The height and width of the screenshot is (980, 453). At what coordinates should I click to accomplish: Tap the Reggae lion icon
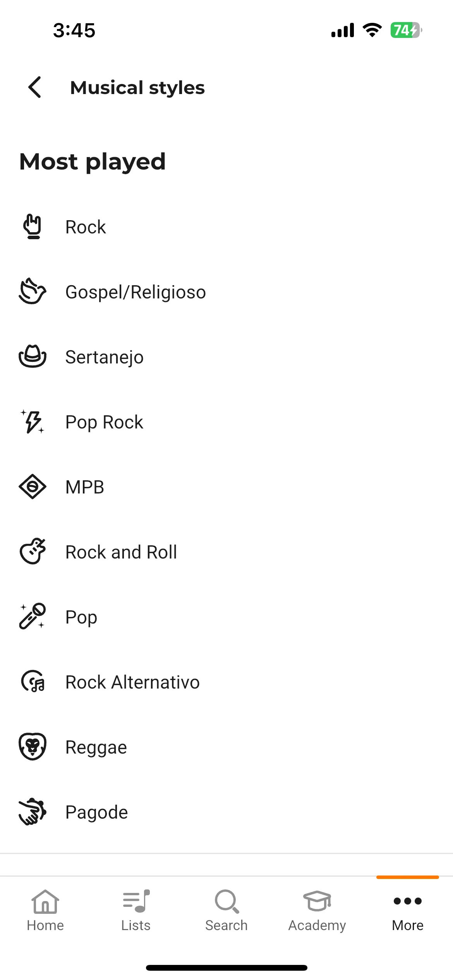(33, 746)
